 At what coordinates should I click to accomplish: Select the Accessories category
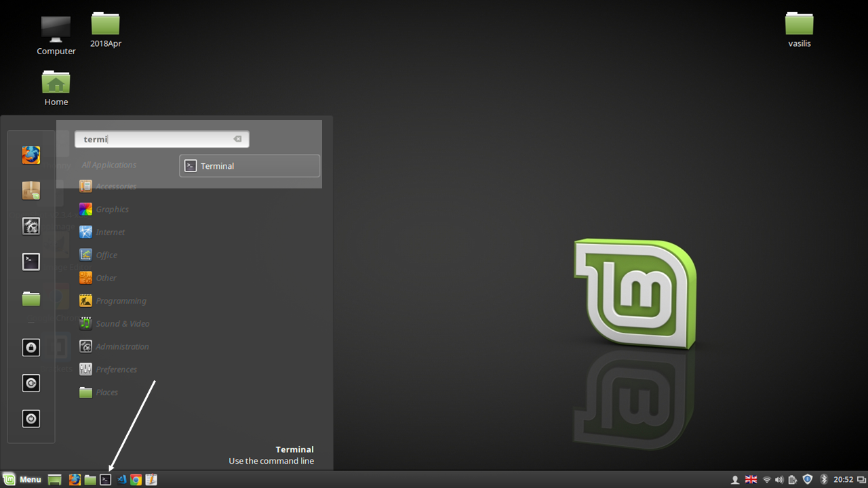point(108,186)
